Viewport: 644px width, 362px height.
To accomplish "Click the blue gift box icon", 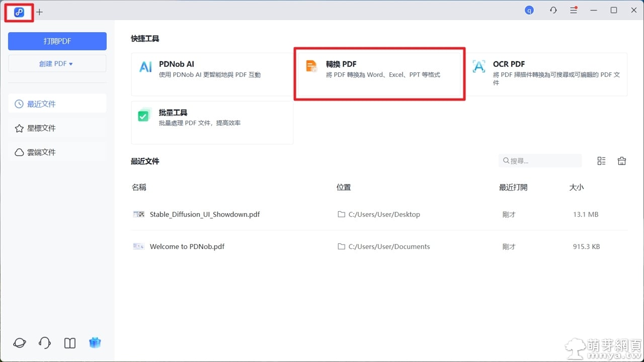I will 95,343.
